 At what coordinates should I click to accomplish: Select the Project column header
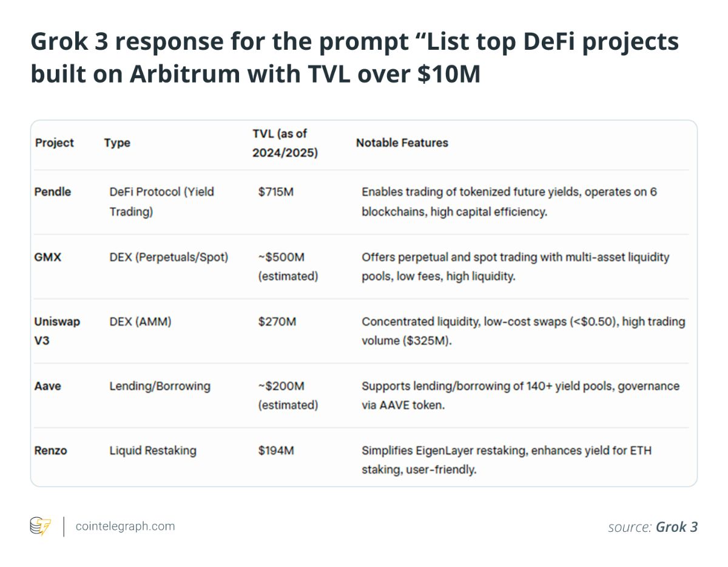(55, 143)
